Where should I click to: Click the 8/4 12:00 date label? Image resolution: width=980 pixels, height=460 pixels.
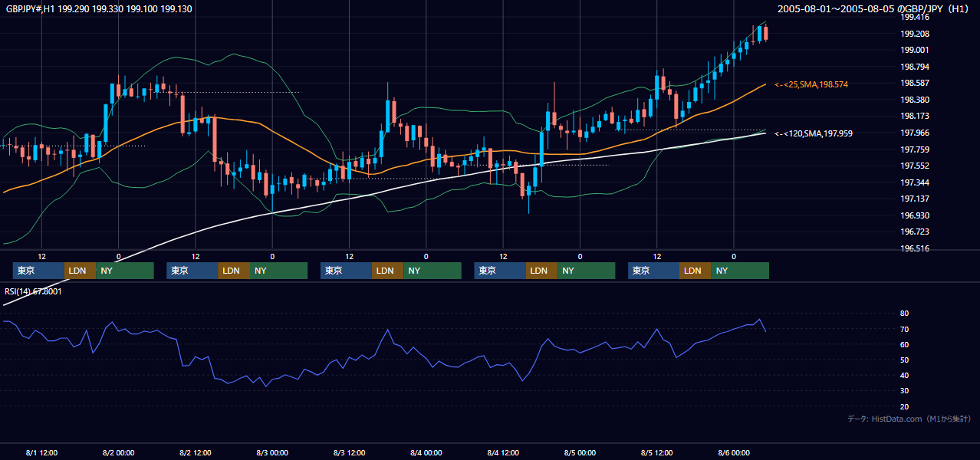click(x=503, y=452)
